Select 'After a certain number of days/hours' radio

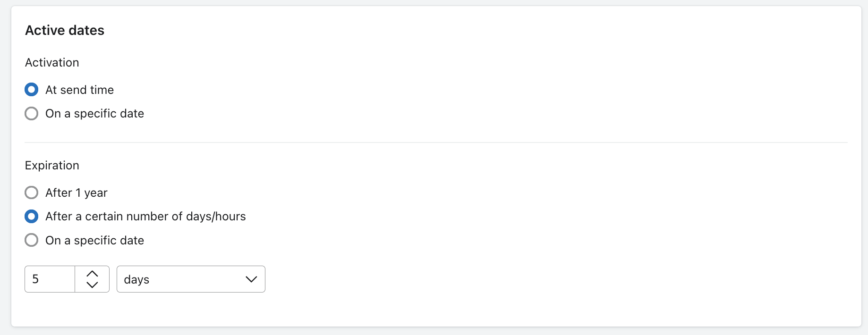(32, 217)
